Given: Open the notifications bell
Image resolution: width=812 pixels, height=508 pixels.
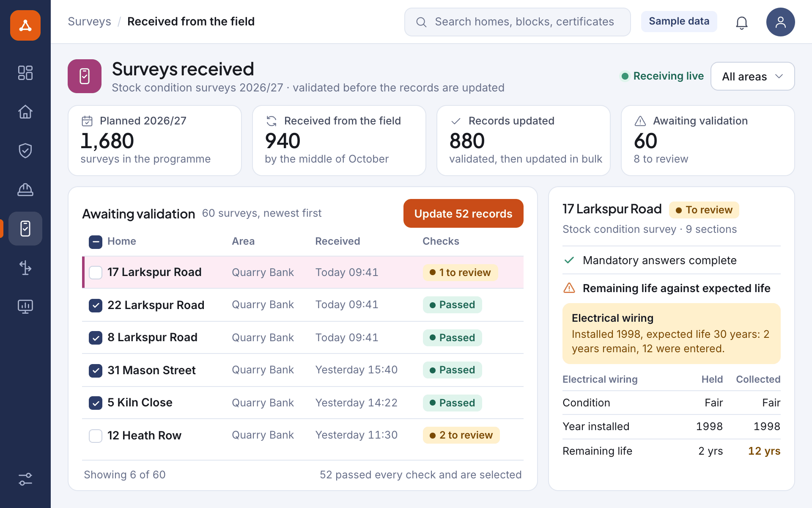Looking at the screenshot, I should [742, 22].
